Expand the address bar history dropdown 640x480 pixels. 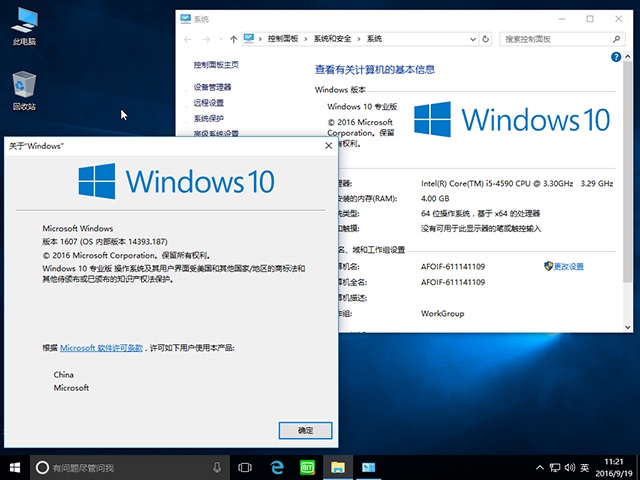point(473,39)
